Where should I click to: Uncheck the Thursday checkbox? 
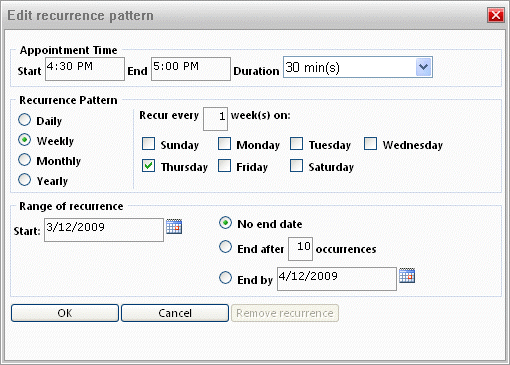pos(148,165)
